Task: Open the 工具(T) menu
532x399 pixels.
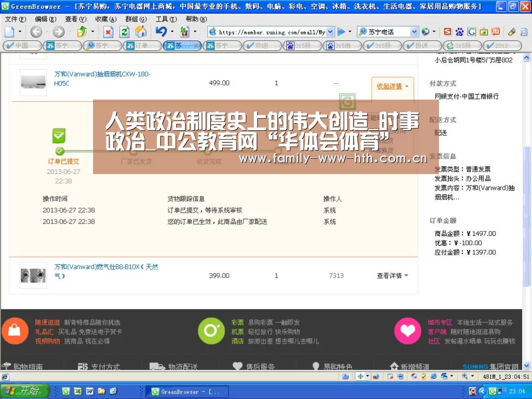Action: [166, 19]
